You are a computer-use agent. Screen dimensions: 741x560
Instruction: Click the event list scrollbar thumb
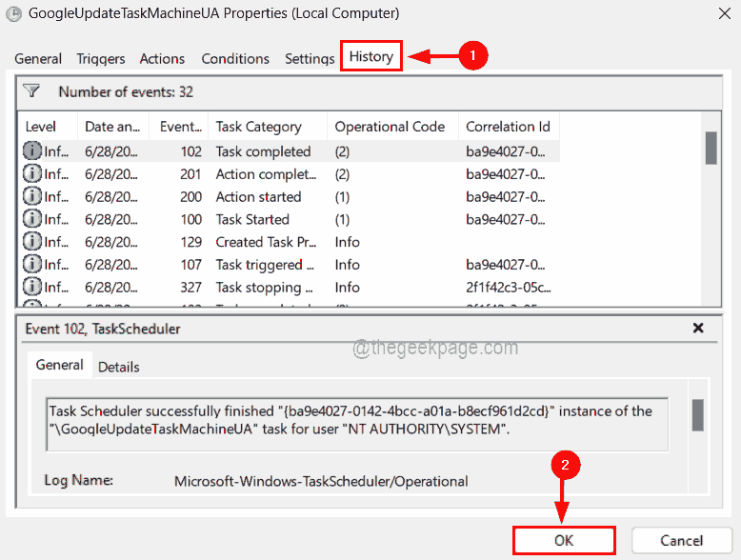[711, 148]
